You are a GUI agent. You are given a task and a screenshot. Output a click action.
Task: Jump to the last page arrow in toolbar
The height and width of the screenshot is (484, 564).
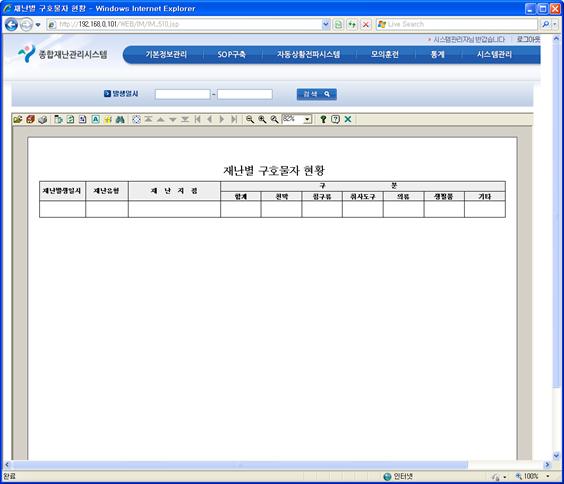234,119
